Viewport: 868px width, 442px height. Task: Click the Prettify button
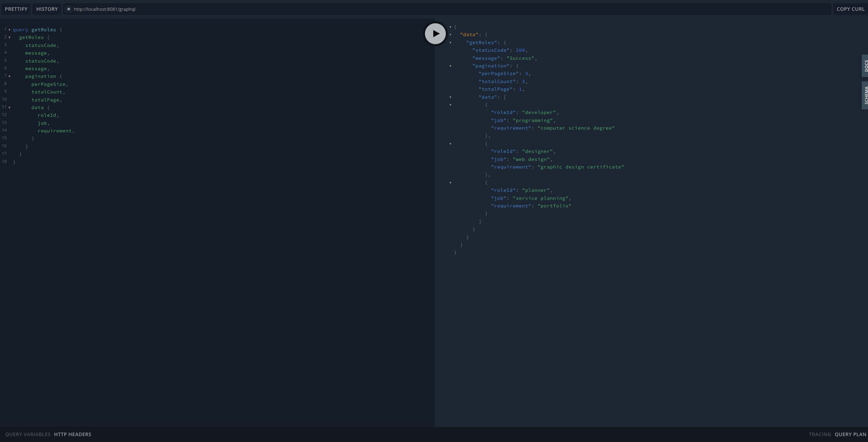[x=16, y=9]
